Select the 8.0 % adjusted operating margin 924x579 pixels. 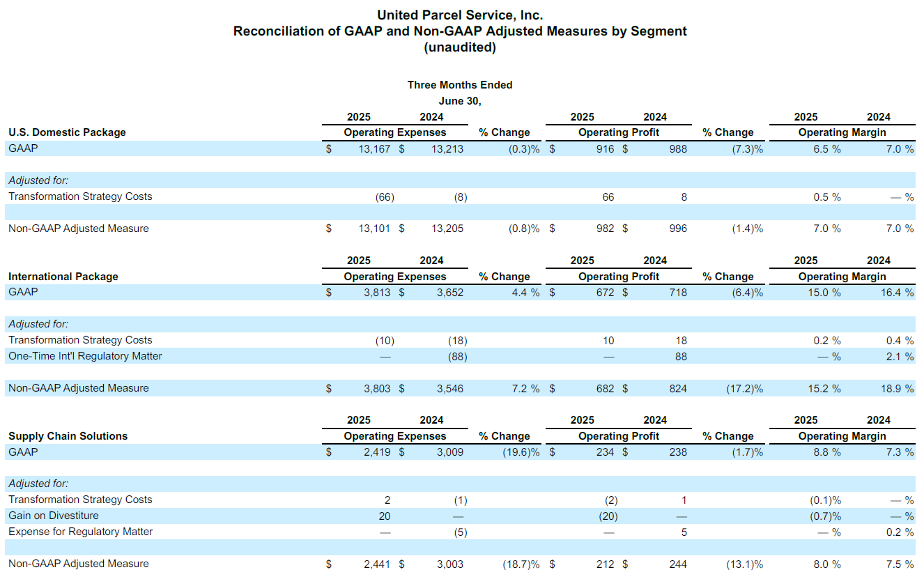(827, 564)
